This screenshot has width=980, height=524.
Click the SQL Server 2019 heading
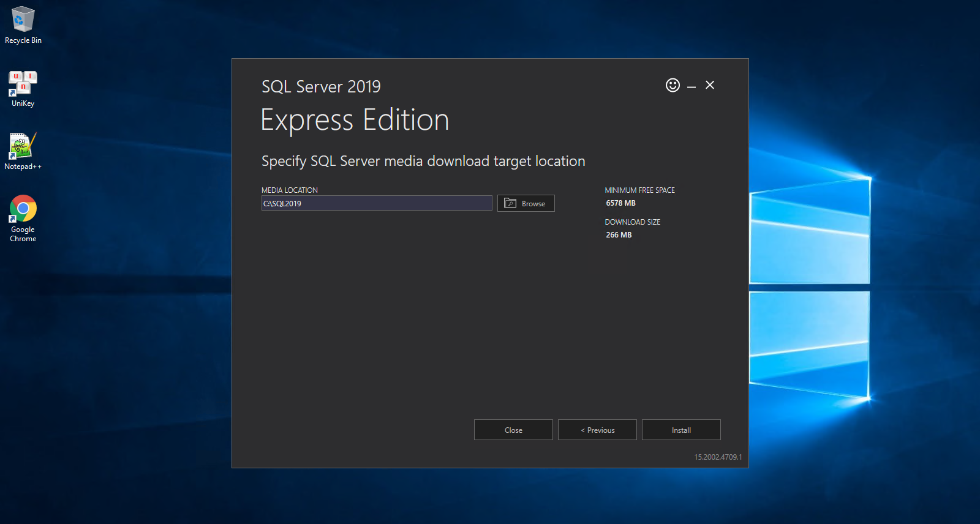pyautogui.click(x=321, y=87)
